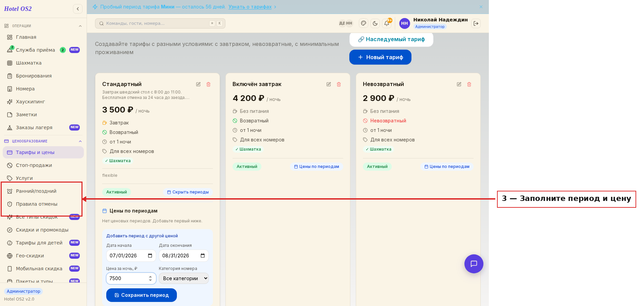Viewport: 644px width, 306px height.
Task: Hide periods via Скрыть периоды
Action: tap(188, 192)
